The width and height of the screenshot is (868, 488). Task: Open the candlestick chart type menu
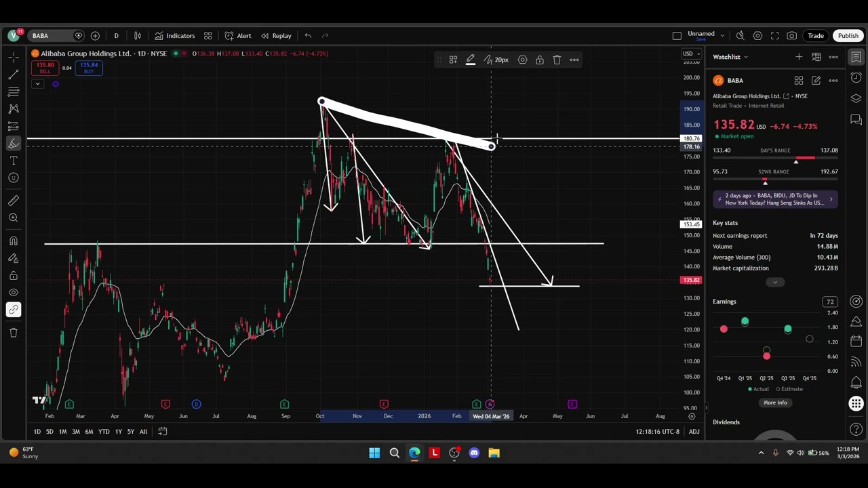[x=138, y=36]
